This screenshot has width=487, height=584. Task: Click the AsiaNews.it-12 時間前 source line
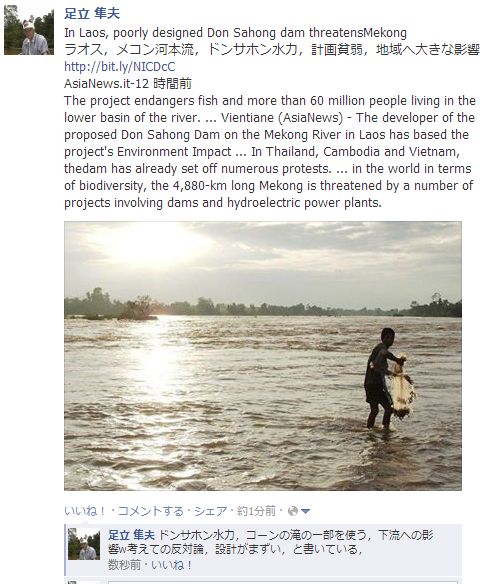(128, 83)
